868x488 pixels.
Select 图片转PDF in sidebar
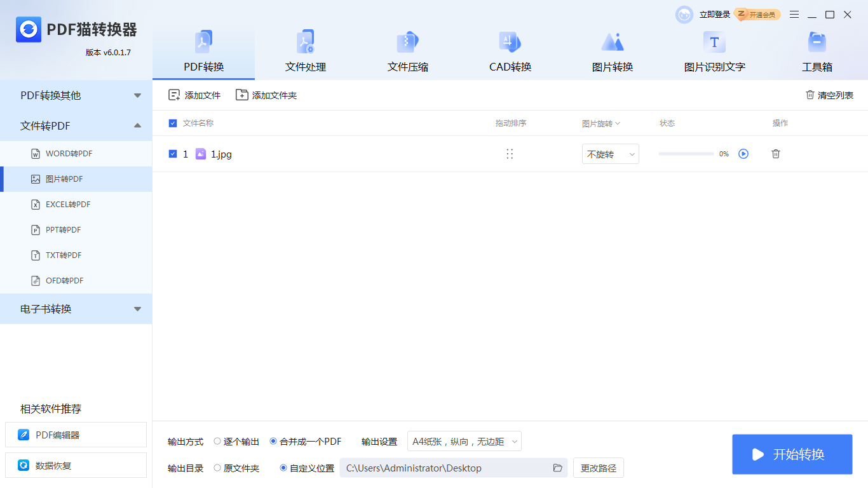[x=76, y=179]
